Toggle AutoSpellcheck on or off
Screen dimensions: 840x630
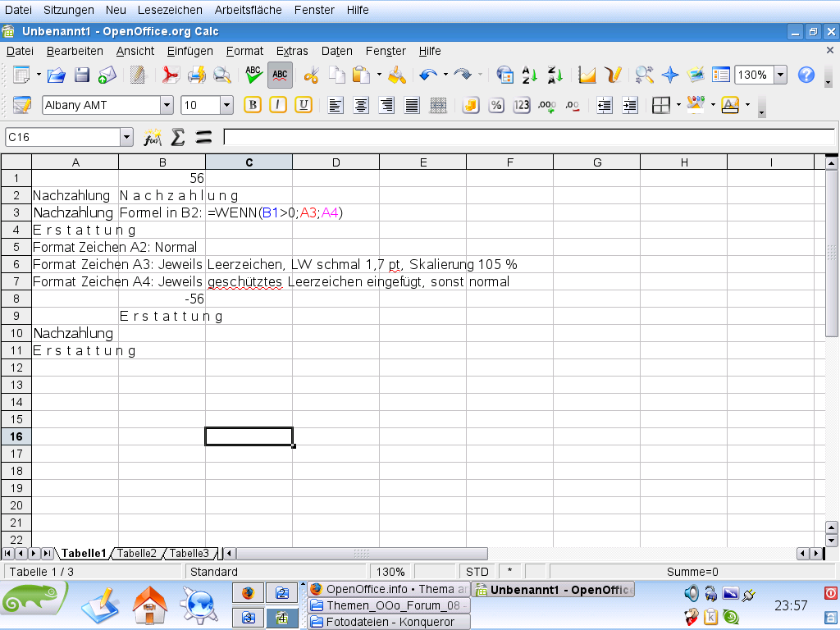(x=280, y=75)
